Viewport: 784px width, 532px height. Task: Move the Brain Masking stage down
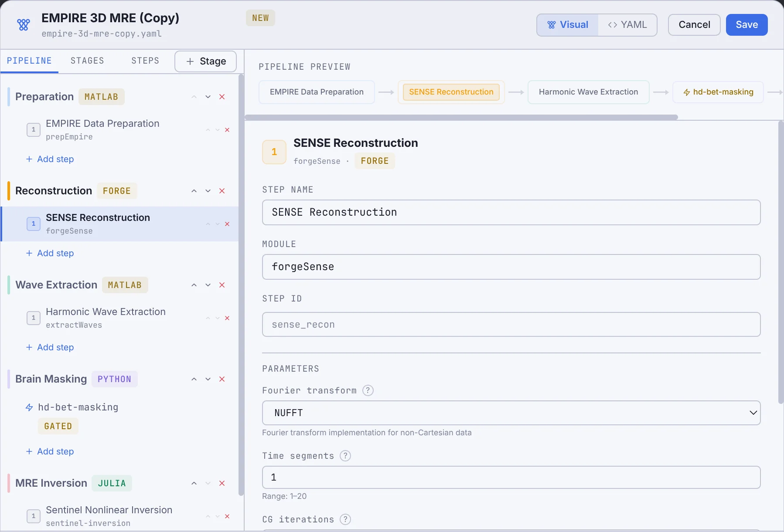[208, 379]
